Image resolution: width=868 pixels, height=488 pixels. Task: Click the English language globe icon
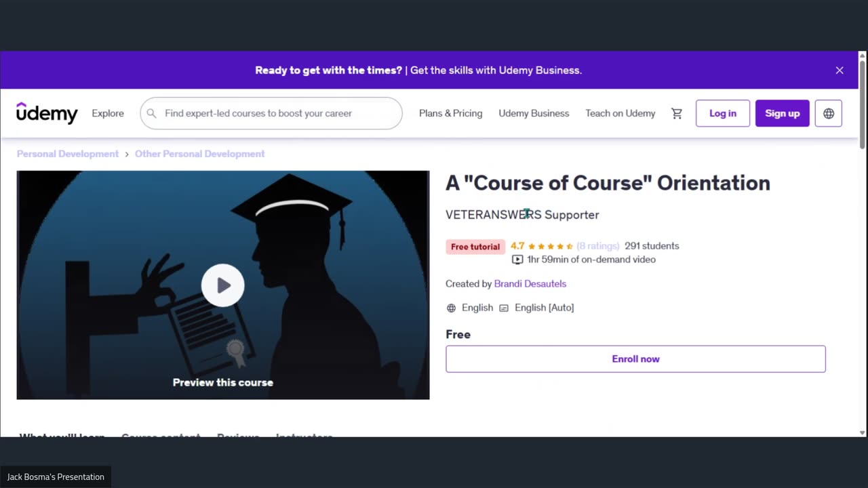(452, 308)
